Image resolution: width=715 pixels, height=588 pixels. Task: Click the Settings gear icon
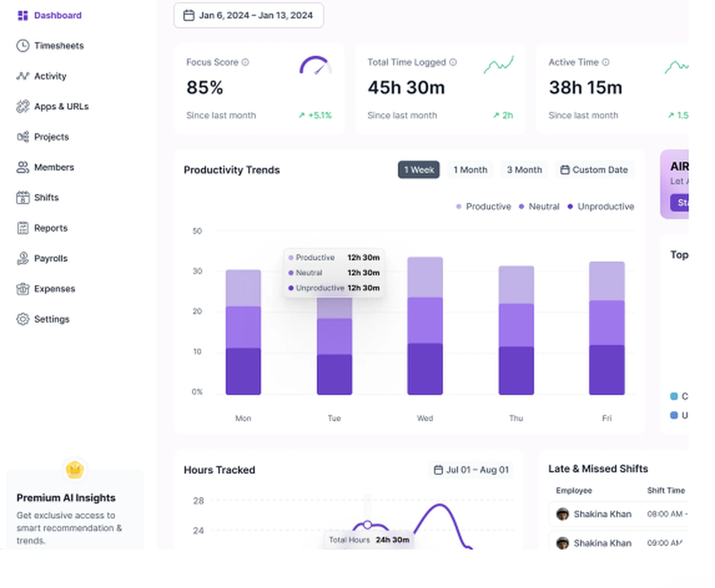23,319
